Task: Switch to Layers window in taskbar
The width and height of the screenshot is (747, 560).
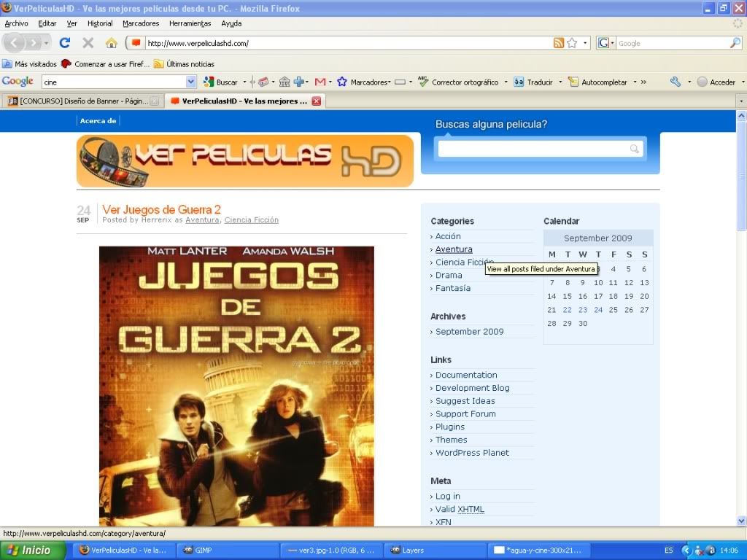Action: pyautogui.click(x=435, y=551)
